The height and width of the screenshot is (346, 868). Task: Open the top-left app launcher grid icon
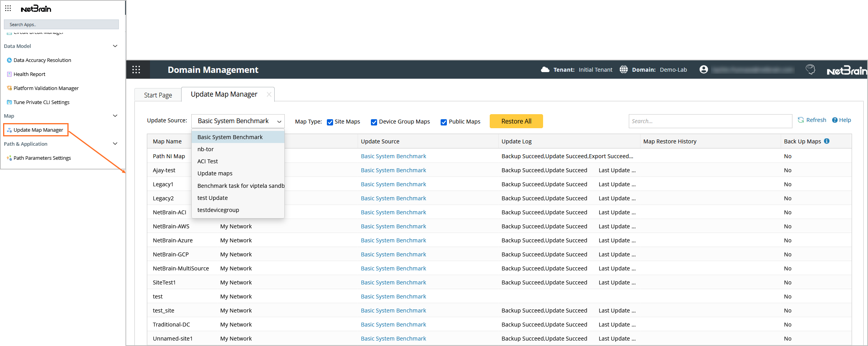(8, 8)
